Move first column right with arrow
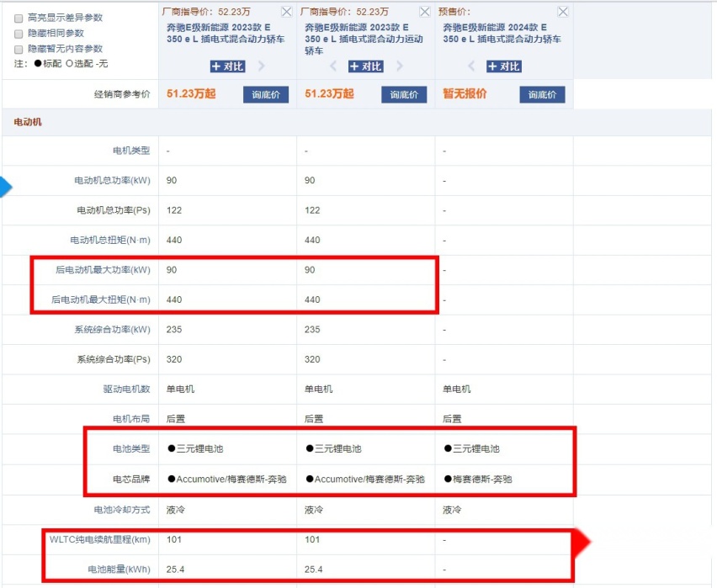717x588 pixels. click(x=262, y=66)
